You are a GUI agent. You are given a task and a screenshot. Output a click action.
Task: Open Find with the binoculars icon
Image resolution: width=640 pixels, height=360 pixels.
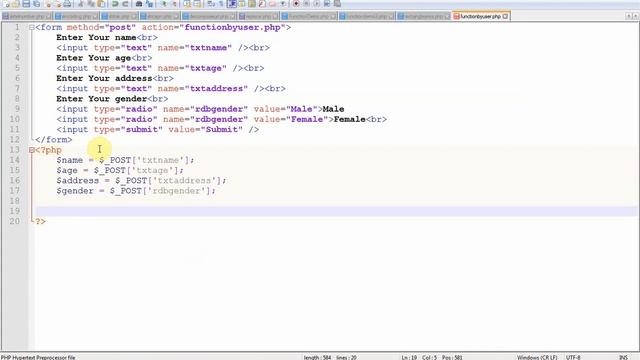[x=139, y=4]
